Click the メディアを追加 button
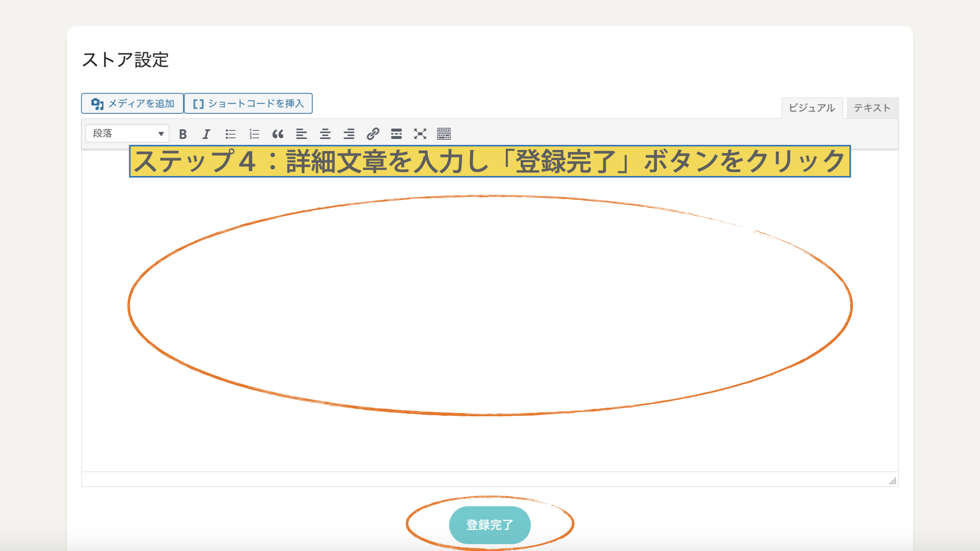 point(133,104)
